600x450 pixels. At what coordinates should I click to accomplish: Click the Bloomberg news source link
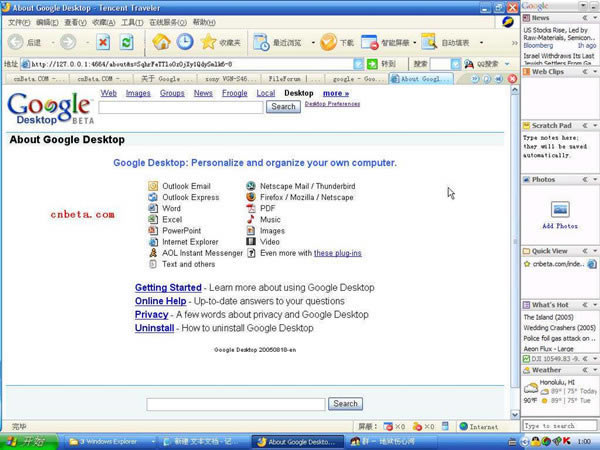pos(538,46)
